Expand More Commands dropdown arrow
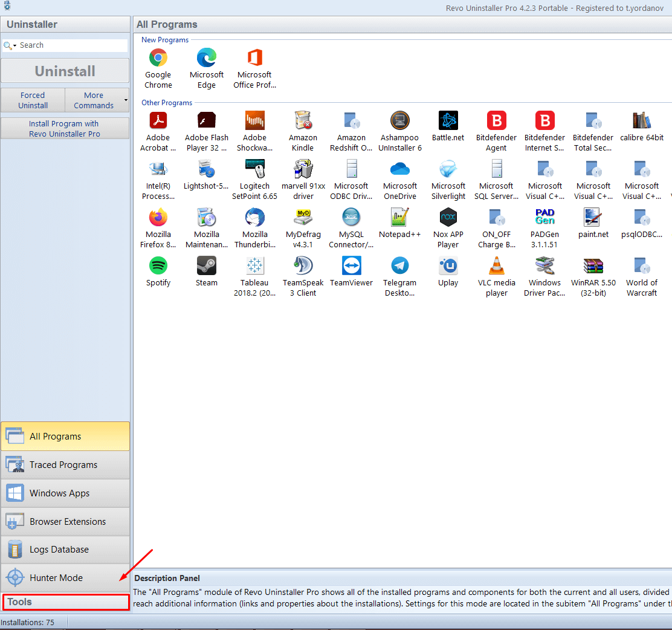The height and width of the screenshot is (630, 672). pyautogui.click(x=126, y=100)
